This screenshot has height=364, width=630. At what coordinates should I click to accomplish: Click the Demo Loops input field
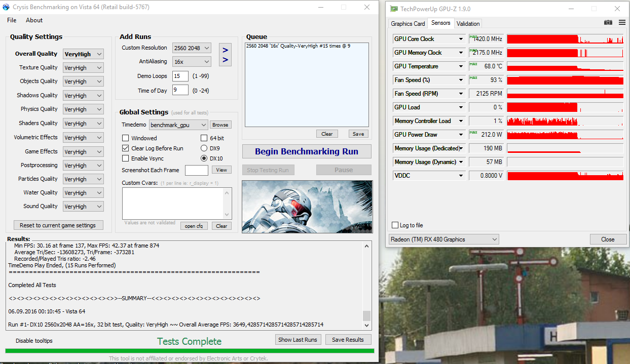[180, 76]
